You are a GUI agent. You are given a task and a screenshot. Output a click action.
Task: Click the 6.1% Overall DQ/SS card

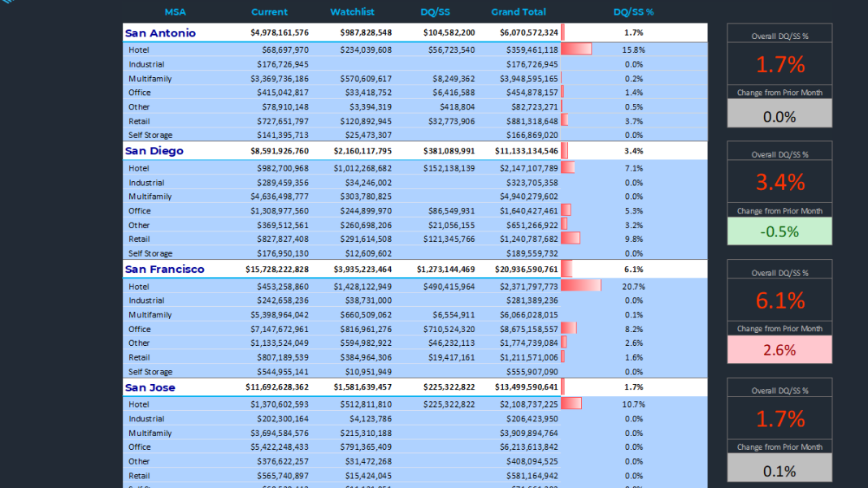[x=779, y=300]
